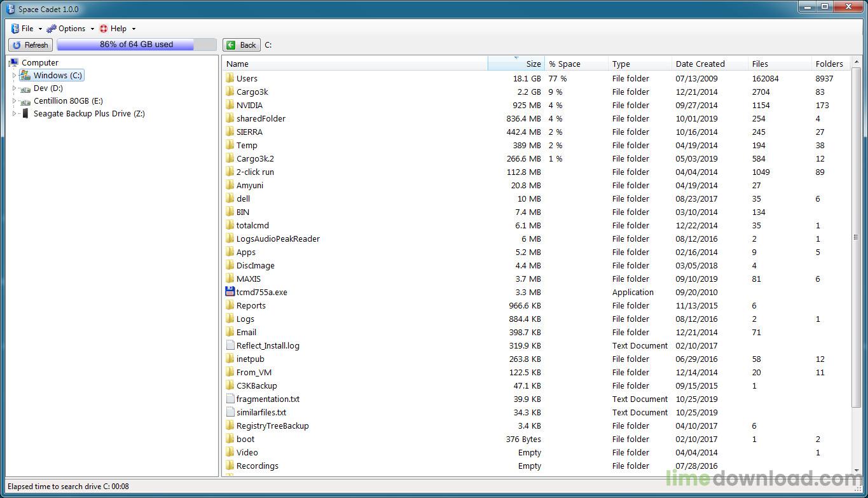Image resolution: width=868 pixels, height=498 pixels.
Task: Go Back to previous folder
Action: (x=242, y=45)
